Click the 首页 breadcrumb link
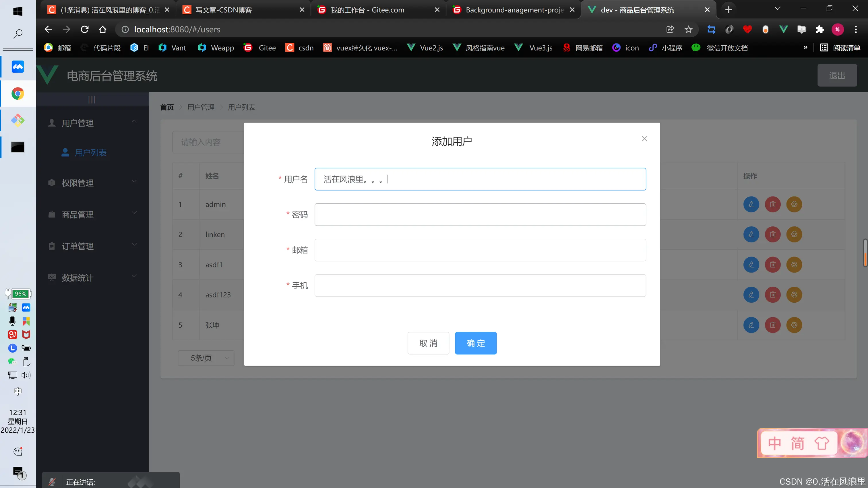The width and height of the screenshot is (868, 488). tap(167, 107)
